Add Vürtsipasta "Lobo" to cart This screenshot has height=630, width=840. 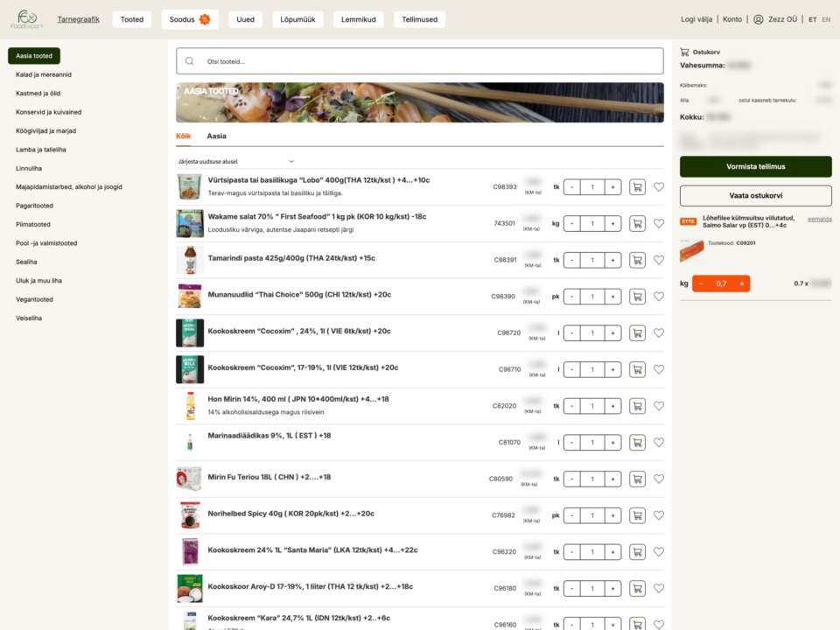click(x=637, y=187)
